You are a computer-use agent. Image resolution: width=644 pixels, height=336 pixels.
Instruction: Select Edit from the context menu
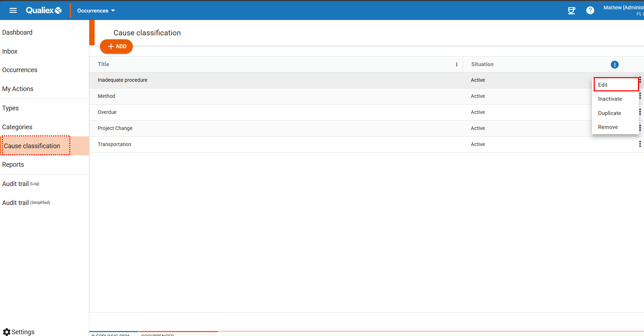pos(616,85)
